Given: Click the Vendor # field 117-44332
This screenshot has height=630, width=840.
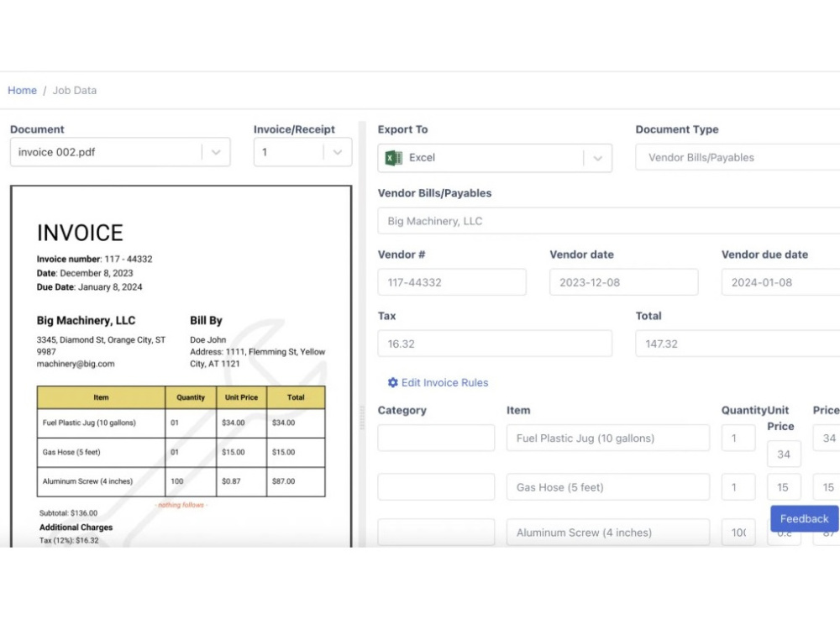Looking at the screenshot, I should 452,282.
